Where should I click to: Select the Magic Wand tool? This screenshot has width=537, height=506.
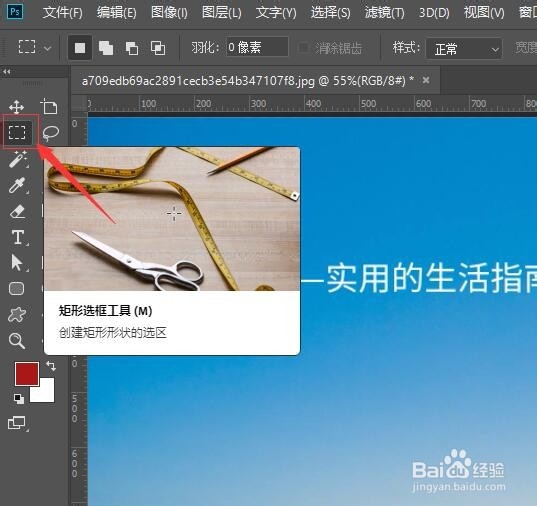(x=18, y=159)
